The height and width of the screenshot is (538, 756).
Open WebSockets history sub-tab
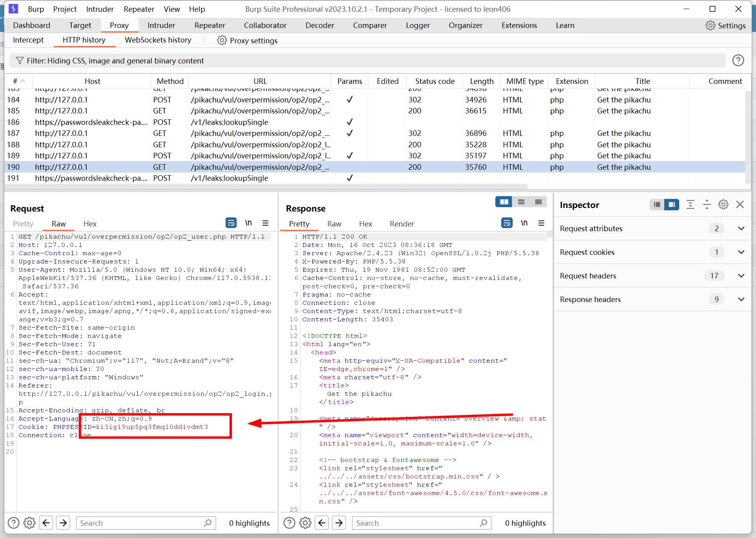pyautogui.click(x=158, y=40)
